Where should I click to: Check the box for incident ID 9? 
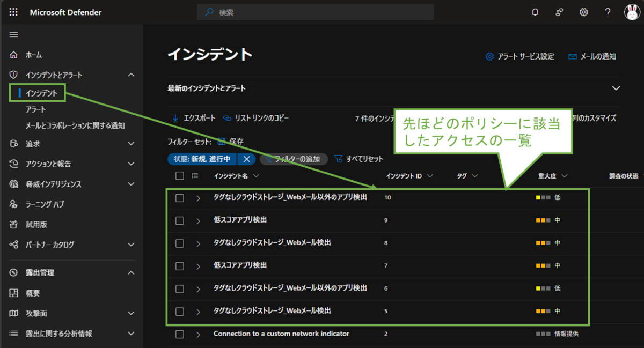(180, 220)
